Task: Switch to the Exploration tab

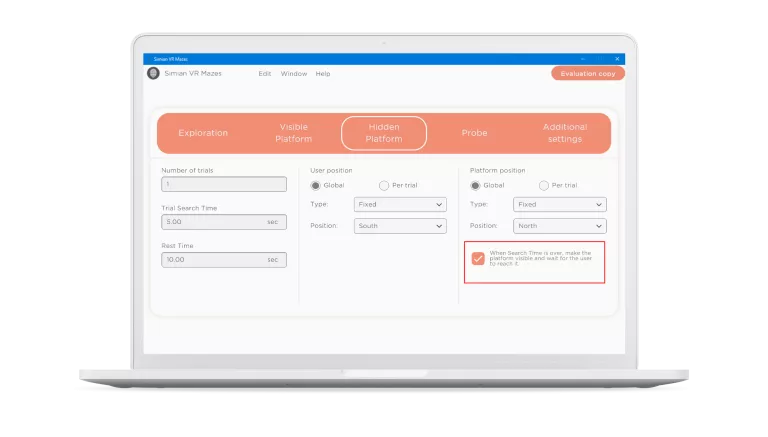Action: tap(203, 133)
